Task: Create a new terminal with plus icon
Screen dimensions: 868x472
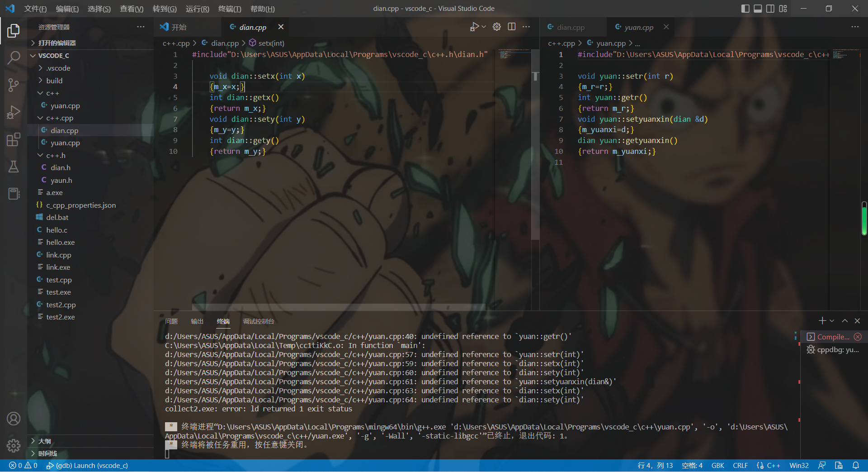Action: (x=822, y=320)
